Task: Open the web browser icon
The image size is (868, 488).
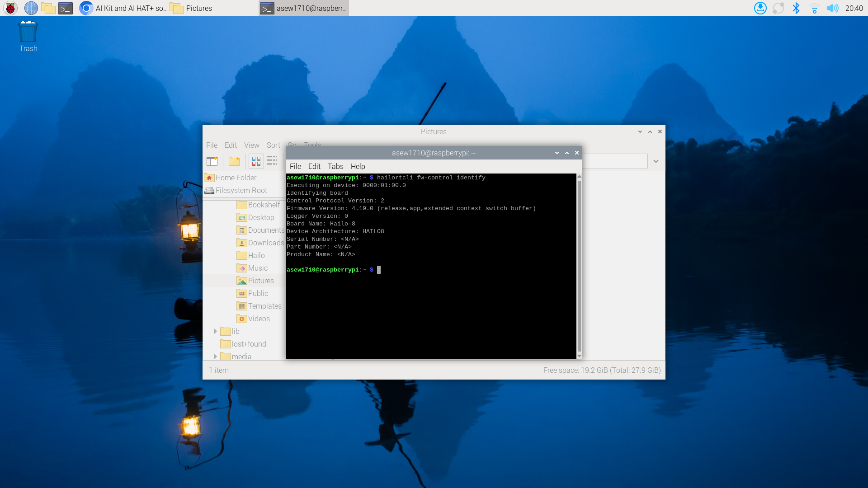Action: pos(30,8)
